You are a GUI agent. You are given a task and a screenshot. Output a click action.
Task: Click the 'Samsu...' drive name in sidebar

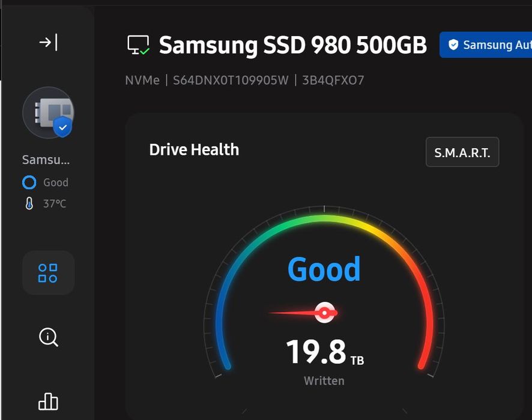point(46,160)
